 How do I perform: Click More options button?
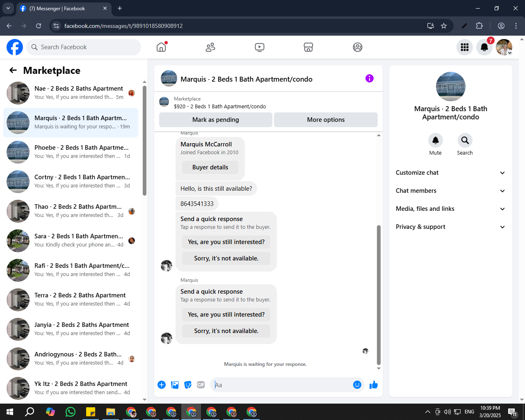pos(326,120)
